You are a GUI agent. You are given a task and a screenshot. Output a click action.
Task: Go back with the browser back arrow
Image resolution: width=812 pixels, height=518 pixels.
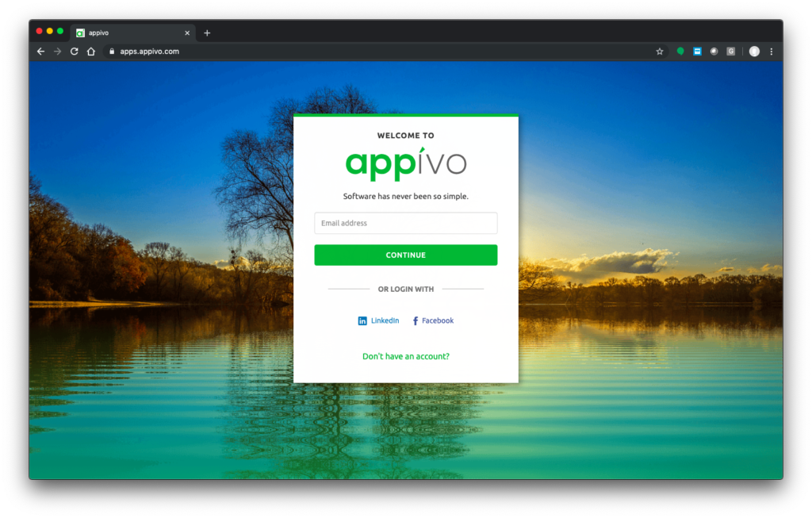41,52
